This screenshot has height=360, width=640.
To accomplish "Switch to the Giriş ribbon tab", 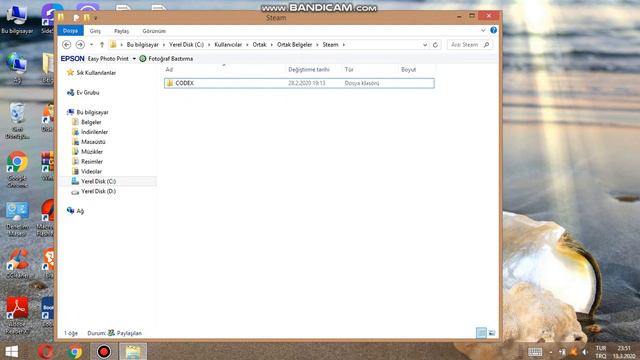I will click(95, 31).
